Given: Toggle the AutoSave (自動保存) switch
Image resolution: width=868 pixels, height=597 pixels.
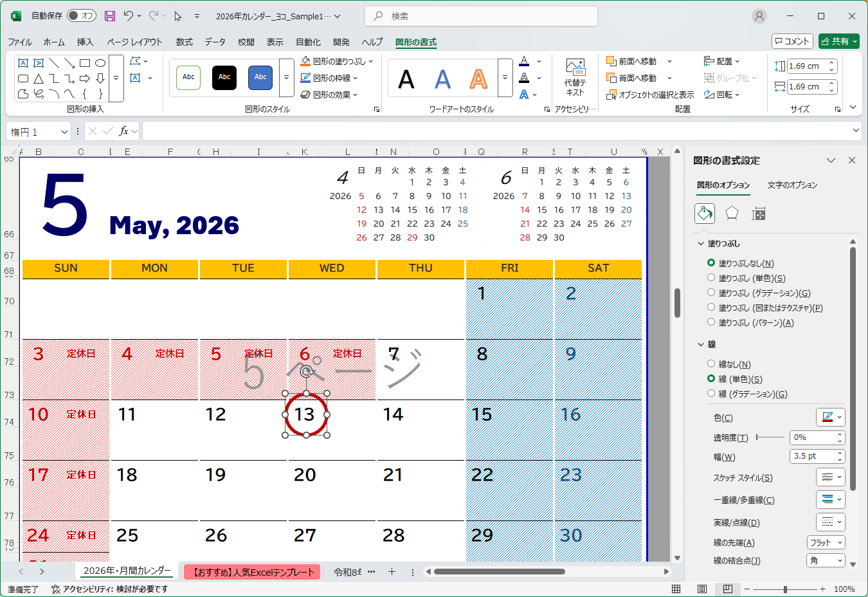Looking at the screenshot, I should click(x=82, y=16).
